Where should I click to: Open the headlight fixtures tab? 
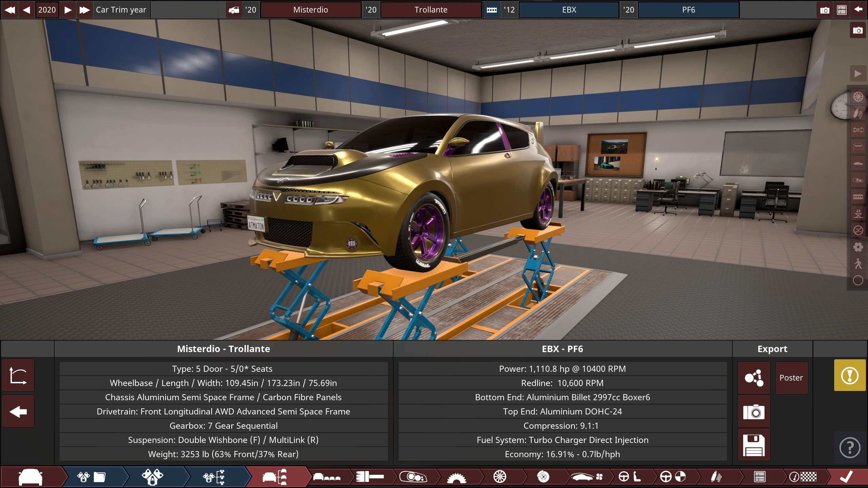413,477
